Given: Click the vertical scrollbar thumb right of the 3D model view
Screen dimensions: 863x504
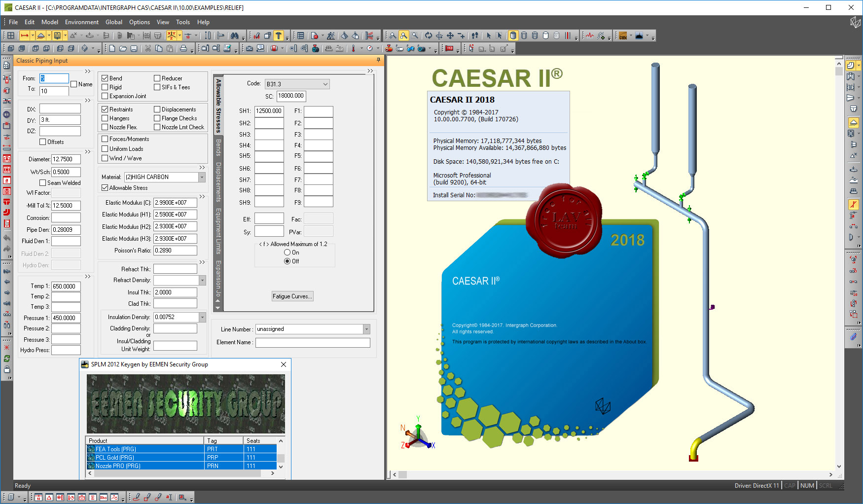Looking at the screenshot, I should coord(839,71).
